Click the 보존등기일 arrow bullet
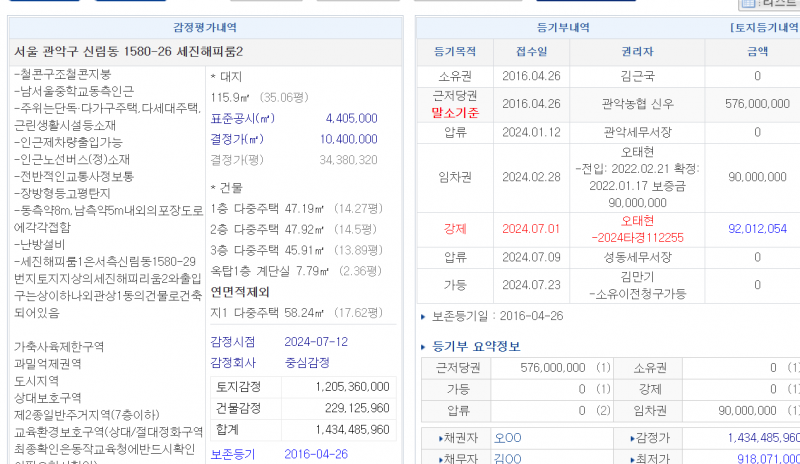Viewport: 800px width, 464px height. click(x=422, y=316)
